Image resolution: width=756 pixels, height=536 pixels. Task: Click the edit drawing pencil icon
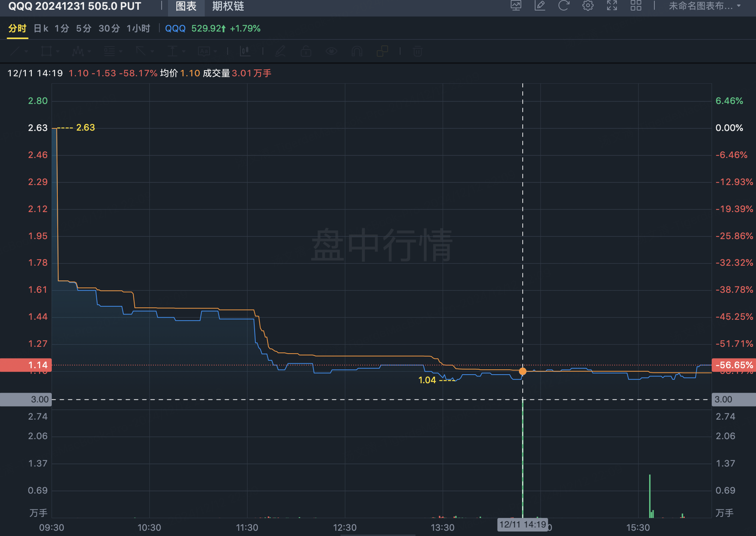(540, 6)
